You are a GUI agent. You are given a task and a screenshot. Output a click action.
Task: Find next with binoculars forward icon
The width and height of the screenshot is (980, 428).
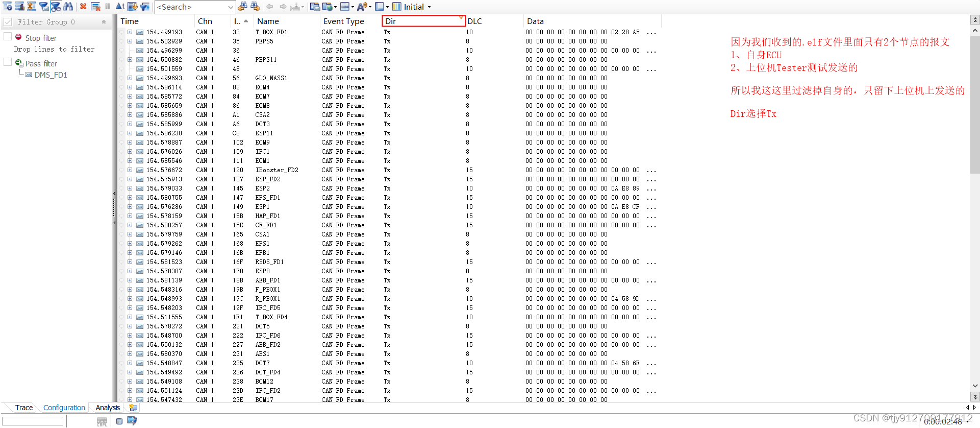pyautogui.click(x=255, y=7)
